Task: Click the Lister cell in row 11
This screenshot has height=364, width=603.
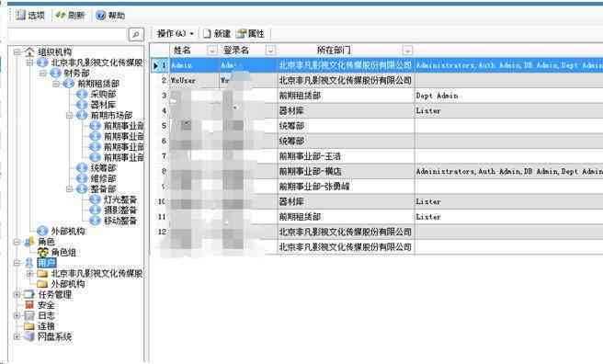Action: [428, 217]
